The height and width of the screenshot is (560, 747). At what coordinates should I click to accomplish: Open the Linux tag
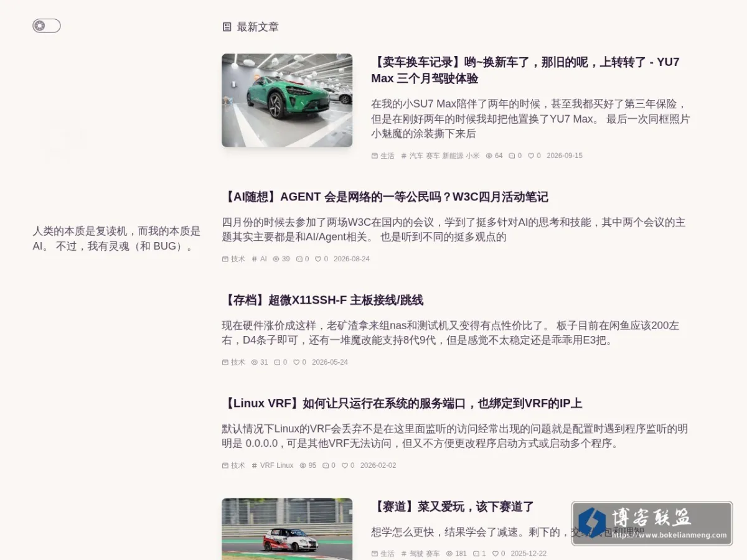(285, 466)
